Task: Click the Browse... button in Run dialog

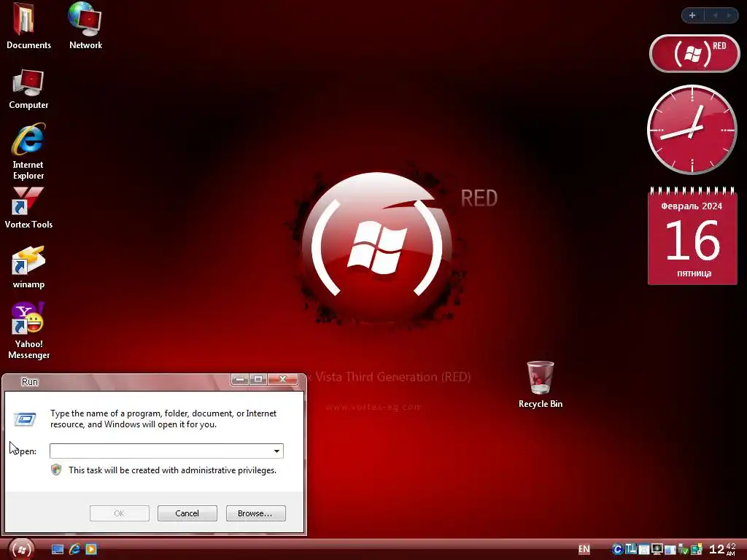Action: pos(256,513)
